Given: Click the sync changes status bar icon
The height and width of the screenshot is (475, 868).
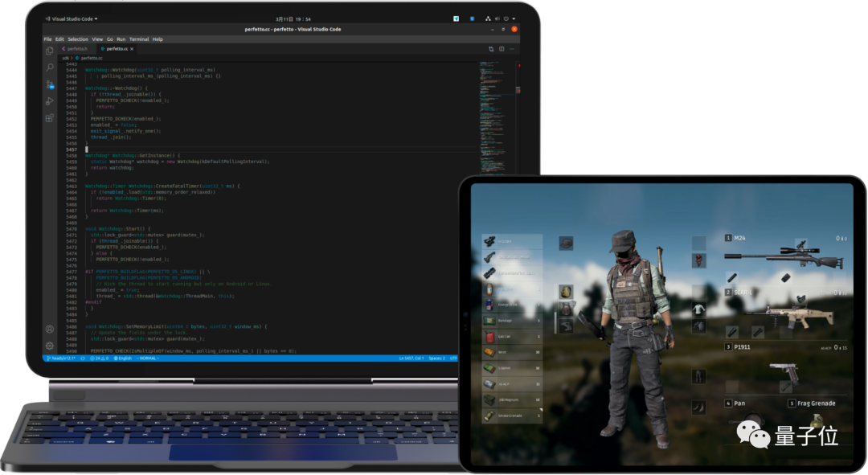Looking at the screenshot, I should (83, 358).
